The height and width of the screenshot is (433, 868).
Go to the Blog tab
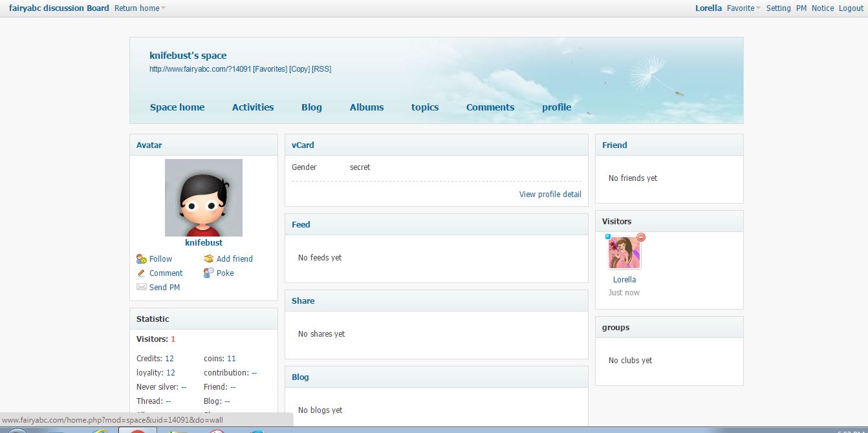click(x=311, y=107)
